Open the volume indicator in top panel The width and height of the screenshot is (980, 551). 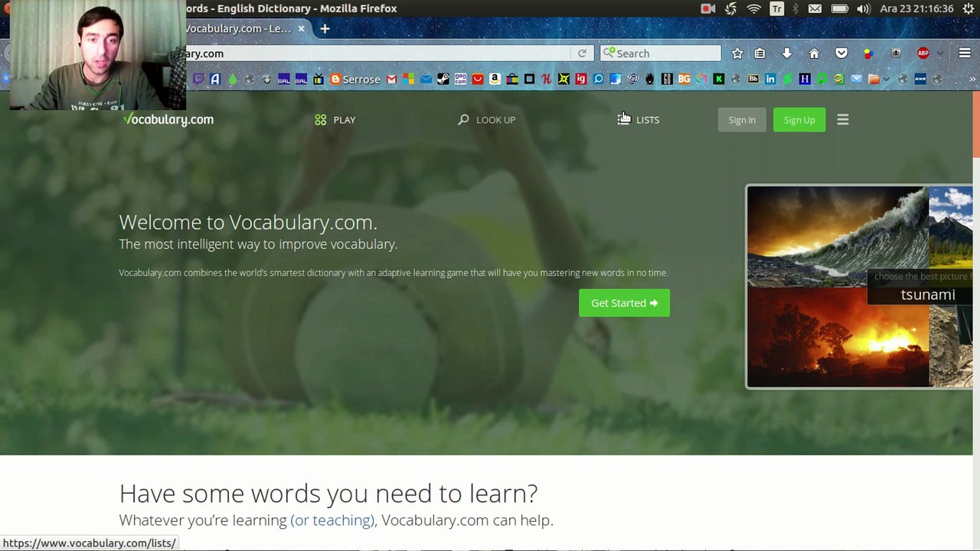click(864, 9)
